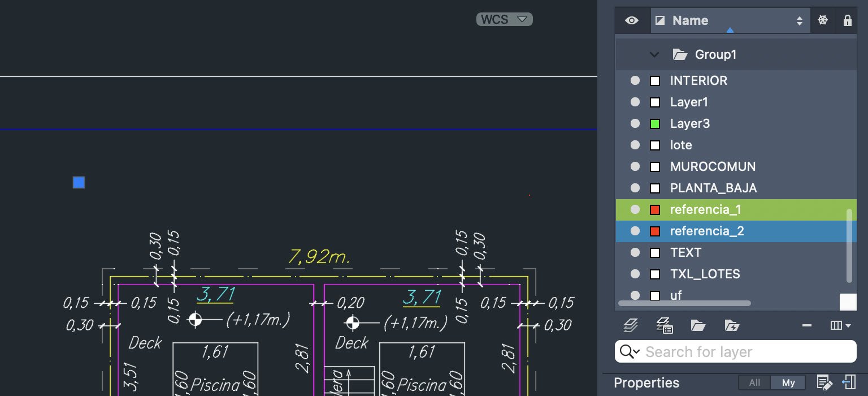
Task: Switch to the All properties tab
Action: 754,383
